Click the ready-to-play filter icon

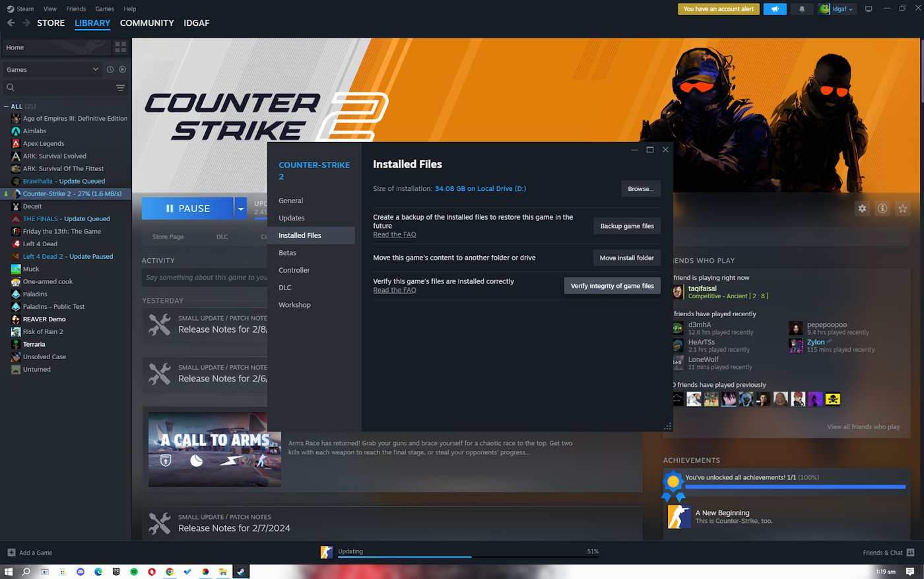(x=122, y=69)
